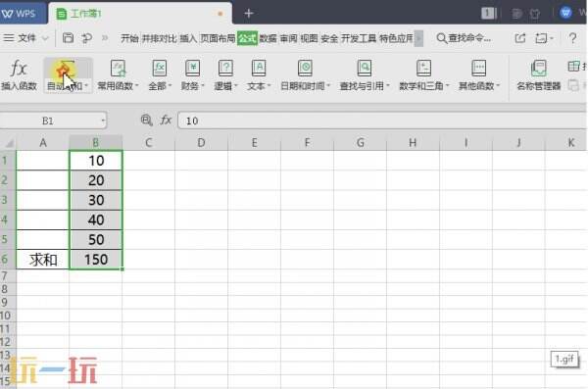
Task: Click the share/export icon near help
Action: point(520,38)
